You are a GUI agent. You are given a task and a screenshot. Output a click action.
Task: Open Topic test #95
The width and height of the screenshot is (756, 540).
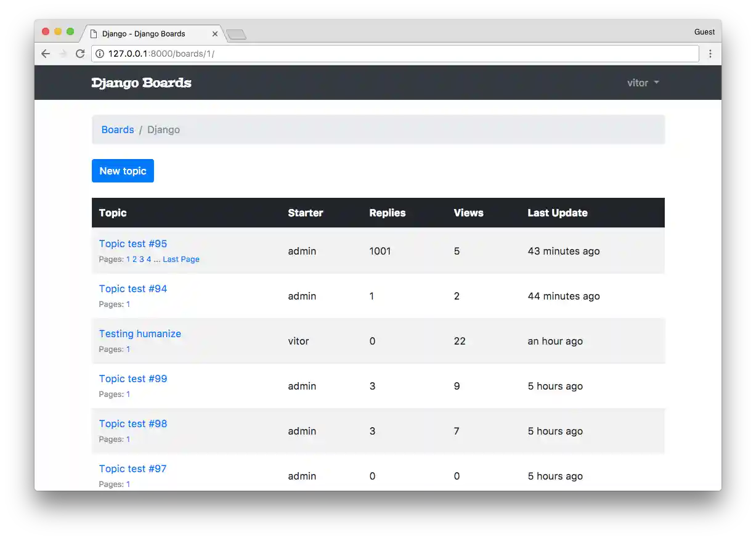[x=133, y=243]
